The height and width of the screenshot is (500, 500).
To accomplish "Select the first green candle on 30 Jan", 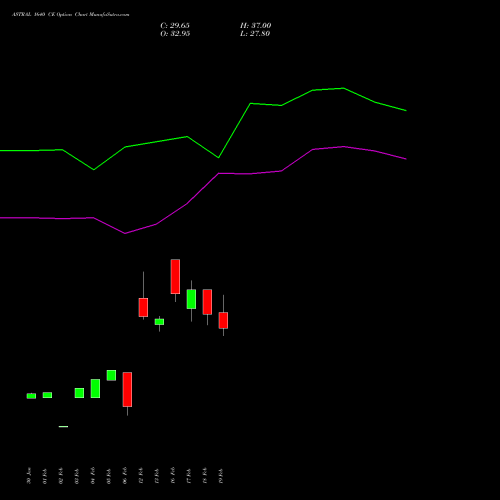I will (31, 396).
